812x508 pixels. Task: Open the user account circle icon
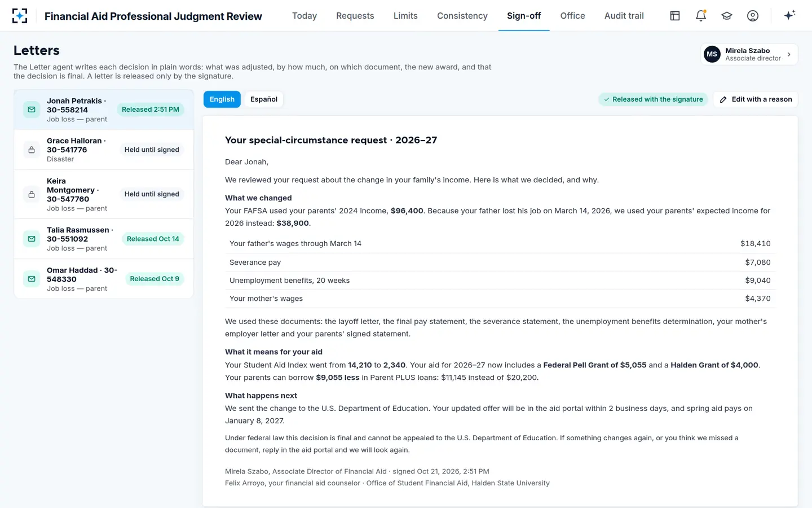pyautogui.click(x=753, y=16)
